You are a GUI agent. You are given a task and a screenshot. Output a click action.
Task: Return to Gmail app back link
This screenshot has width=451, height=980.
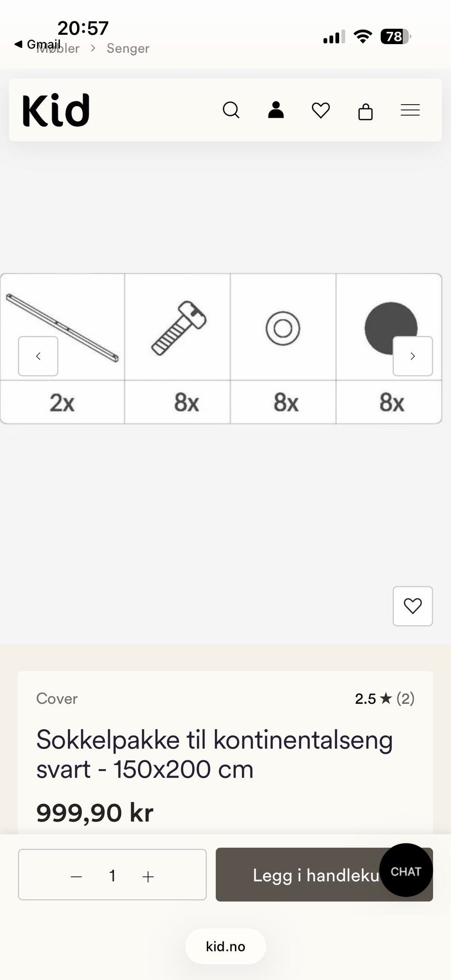coord(38,44)
